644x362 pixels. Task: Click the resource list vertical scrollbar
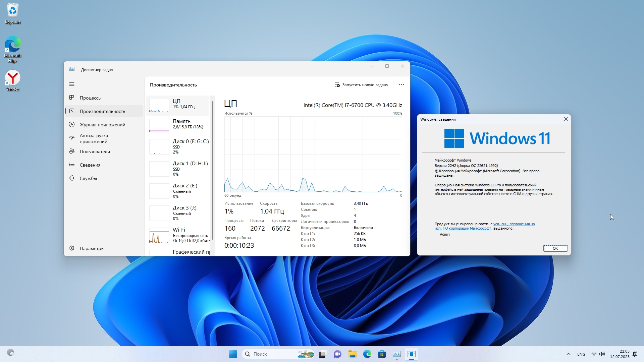(x=213, y=168)
